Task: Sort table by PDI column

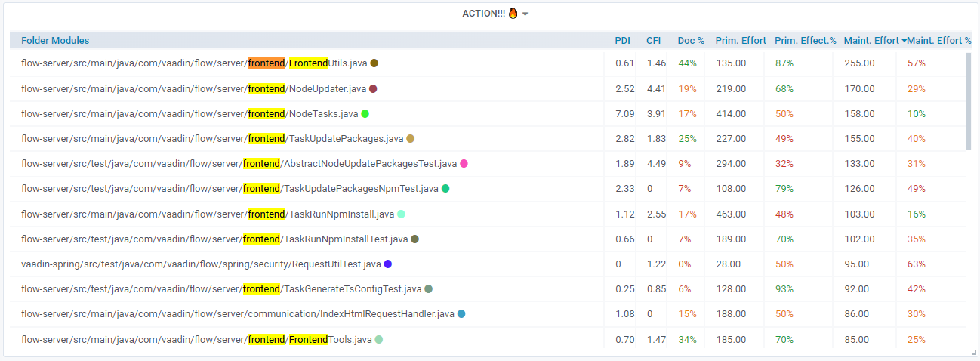Action: [x=622, y=41]
